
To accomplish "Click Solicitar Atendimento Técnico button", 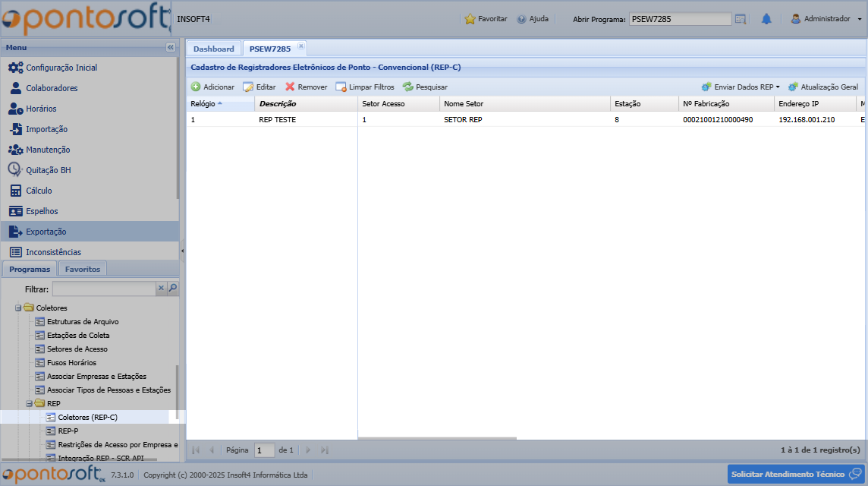I will 796,474.
